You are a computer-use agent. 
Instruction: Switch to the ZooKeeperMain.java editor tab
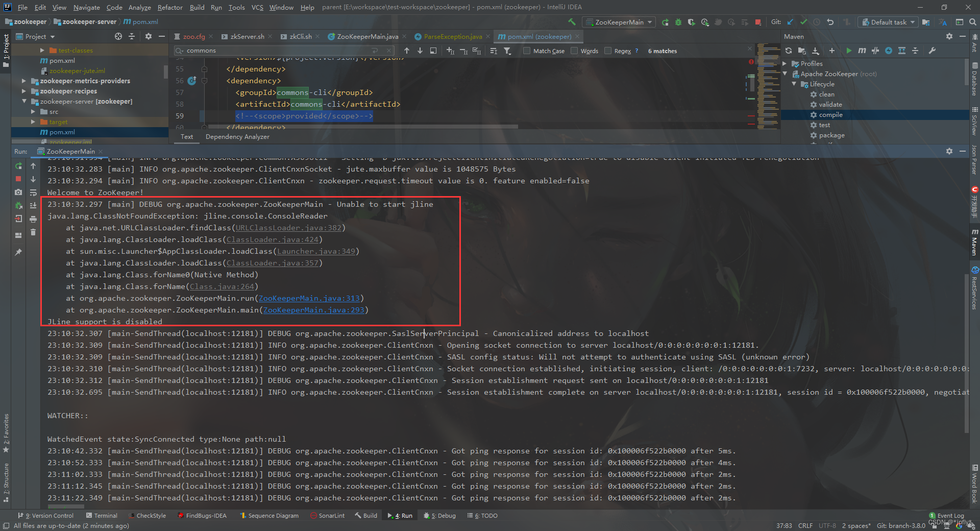coord(367,37)
